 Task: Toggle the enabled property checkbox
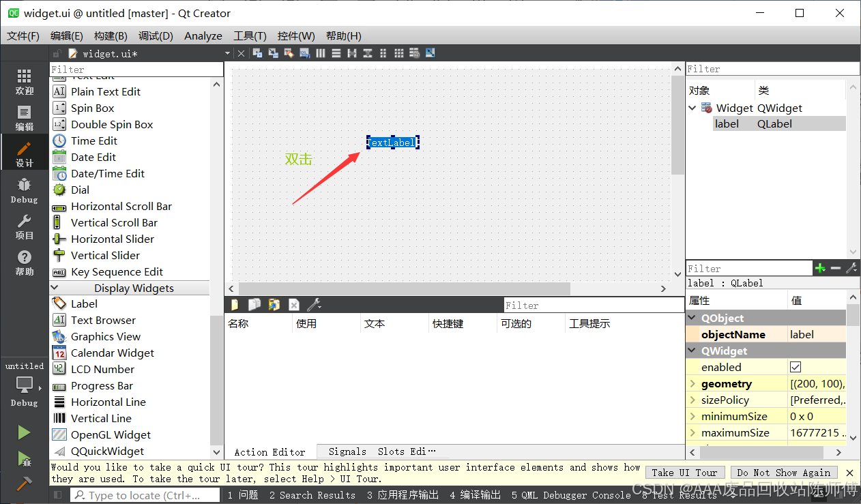point(796,367)
